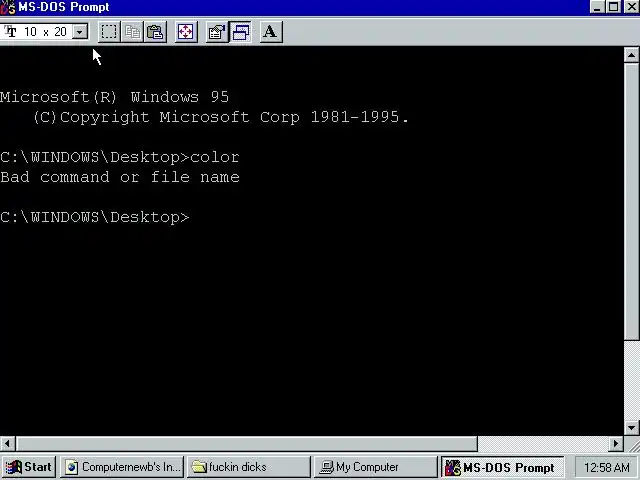This screenshot has height=480, width=640.
Task: Click the vertical scrollbar down arrow
Action: [631, 428]
